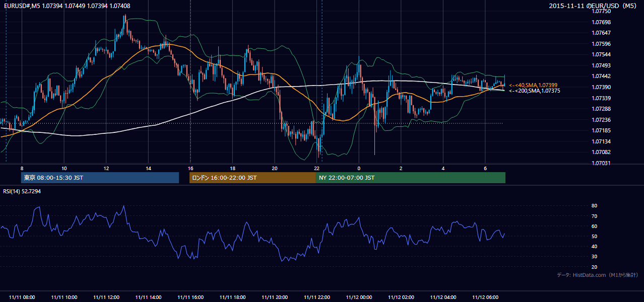
Task: Click price axis value 1.07390
Action: click(x=602, y=87)
